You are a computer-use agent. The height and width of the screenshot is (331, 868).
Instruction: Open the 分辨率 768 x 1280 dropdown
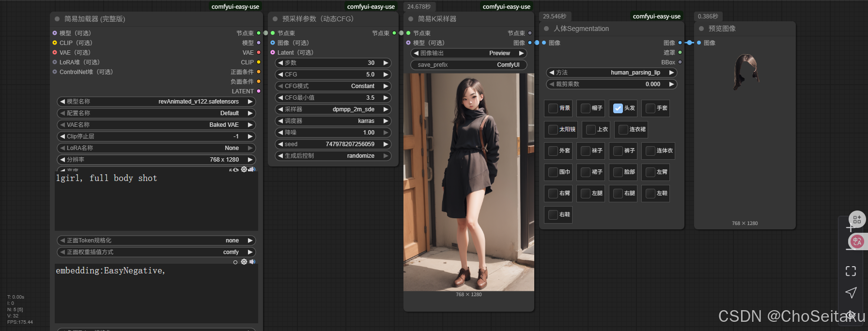(156, 160)
